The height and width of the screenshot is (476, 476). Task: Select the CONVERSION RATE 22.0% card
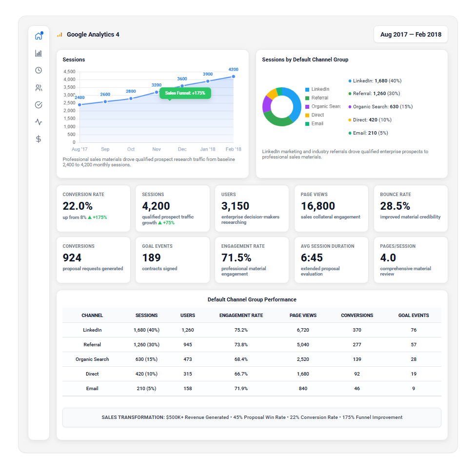[x=94, y=208]
